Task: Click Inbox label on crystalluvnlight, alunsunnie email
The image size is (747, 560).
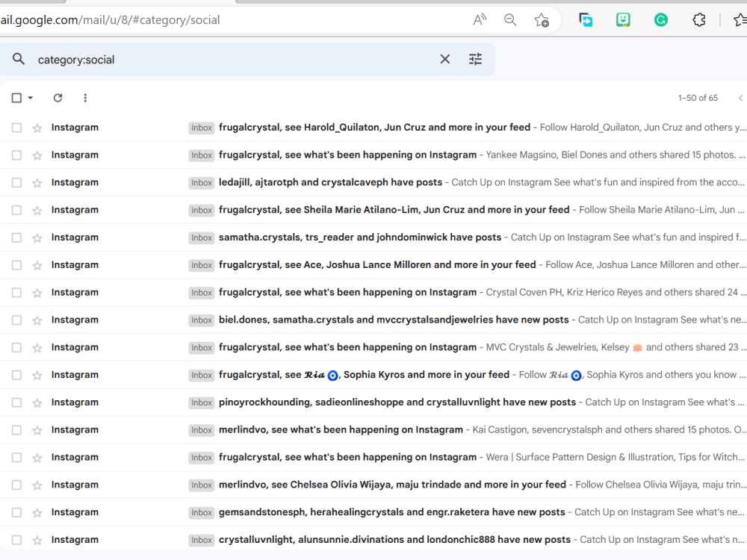Action: [202, 540]
